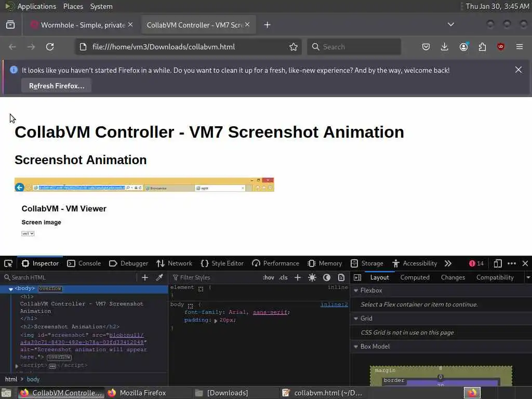Toggle the .cls class panel
Screen dimensions: 532x399
[283, 277]
